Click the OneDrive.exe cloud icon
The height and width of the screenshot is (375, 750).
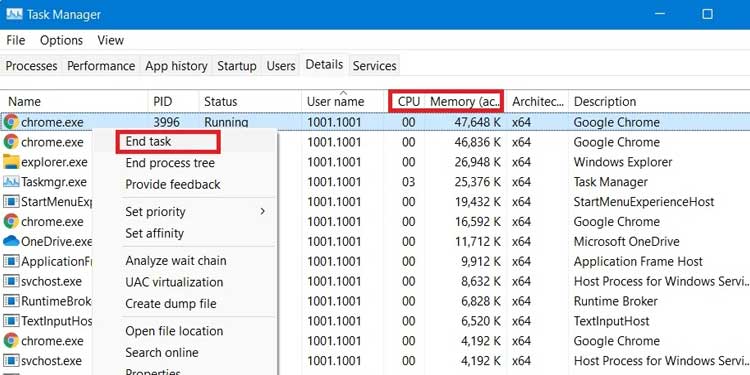point(11,242)
